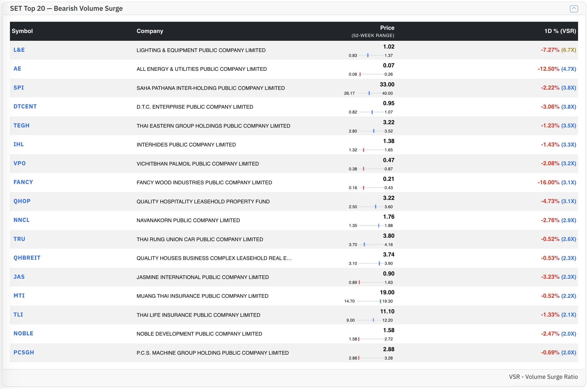Select INTERHIDES PUBLIC COMPANY LIMITED text
Image resolution: width=588 pixels, height=389 pixels.
[x=186, y=145]
